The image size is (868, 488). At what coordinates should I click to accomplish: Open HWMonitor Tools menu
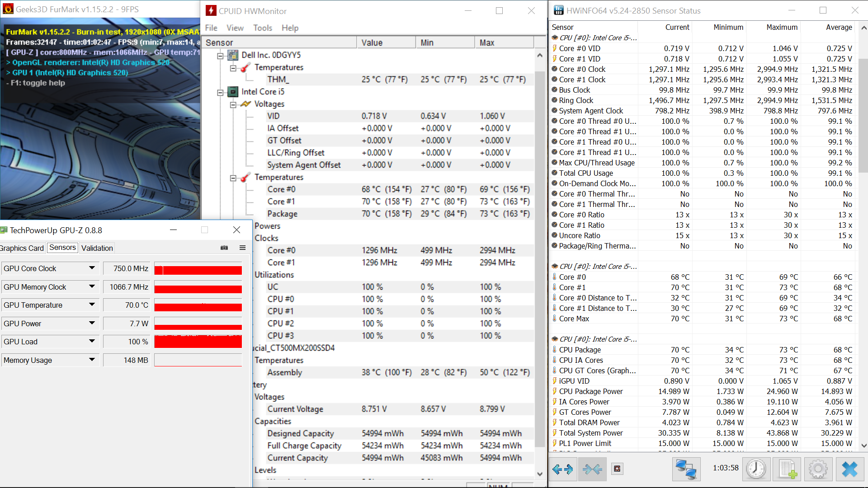tap(263, 28)
